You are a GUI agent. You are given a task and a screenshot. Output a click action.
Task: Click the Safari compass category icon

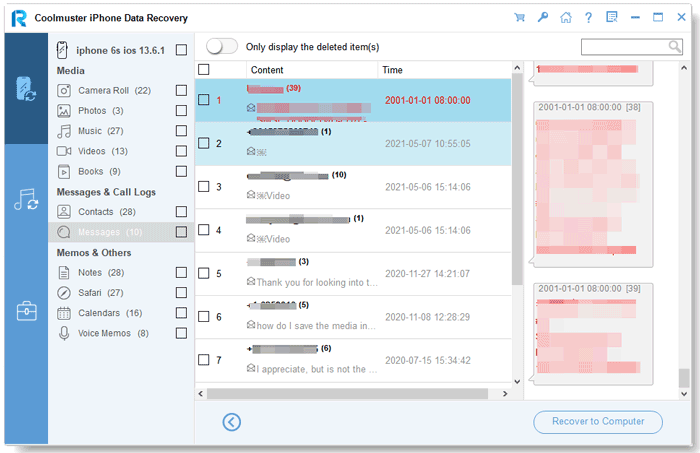click(x=64, y=293)
